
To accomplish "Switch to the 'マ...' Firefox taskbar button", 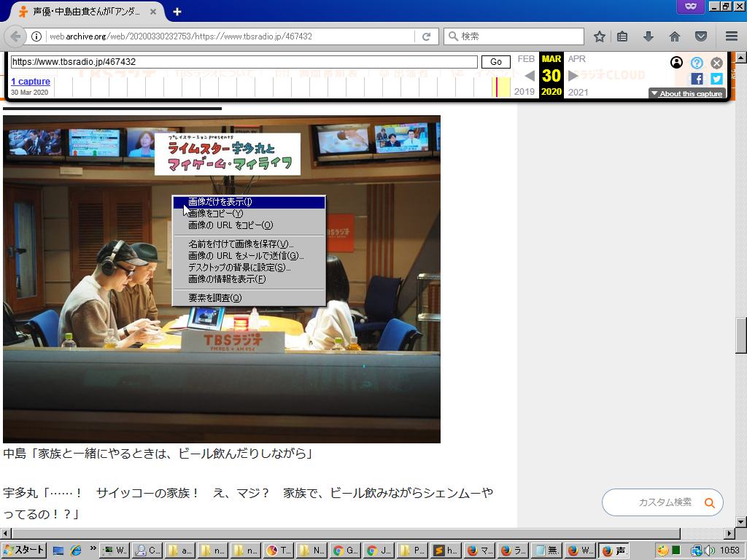I will (x=479, y=551).
